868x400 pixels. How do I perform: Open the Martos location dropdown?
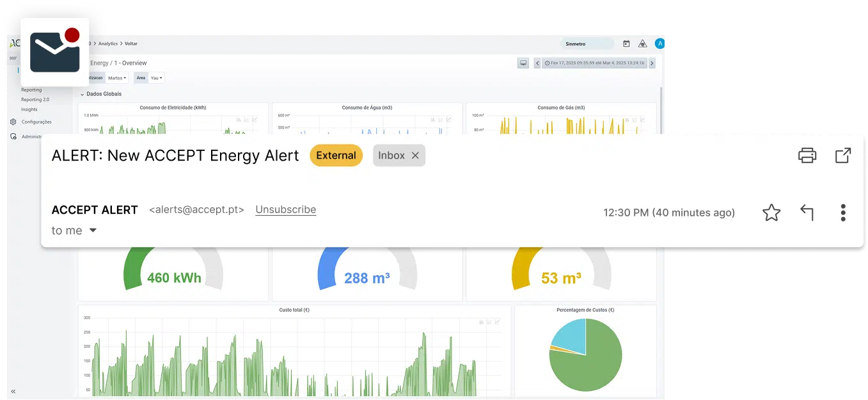point(117,77)
